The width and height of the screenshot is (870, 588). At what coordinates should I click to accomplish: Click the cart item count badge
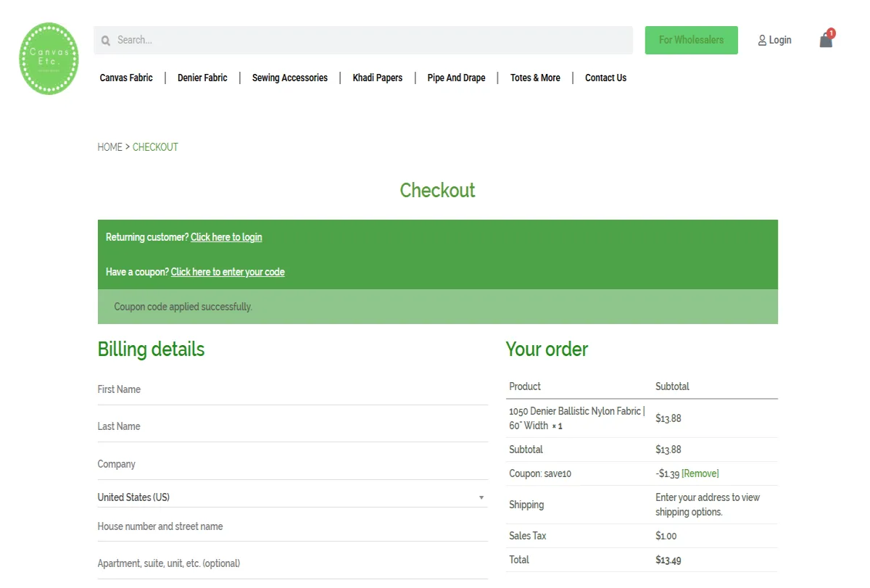pos(830,33)
